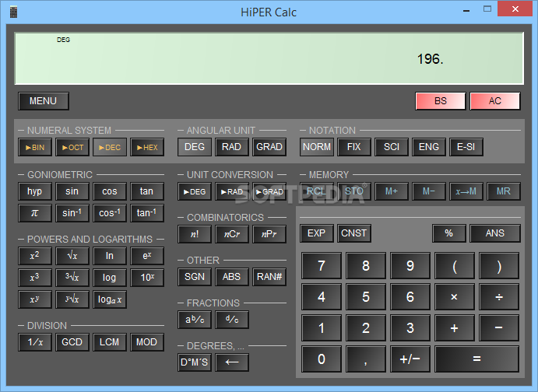Click the RCL memory recall button
Screen dimensions: 538x392
pos(317,191)
